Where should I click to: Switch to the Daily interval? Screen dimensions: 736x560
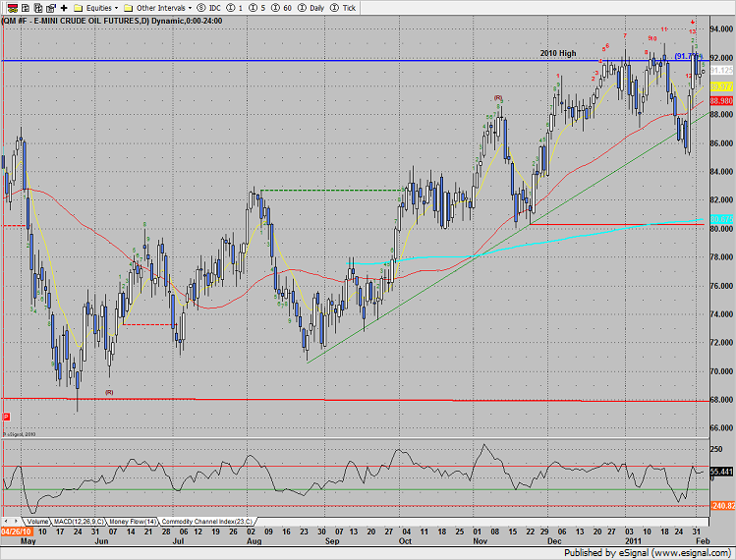[311, 8]
